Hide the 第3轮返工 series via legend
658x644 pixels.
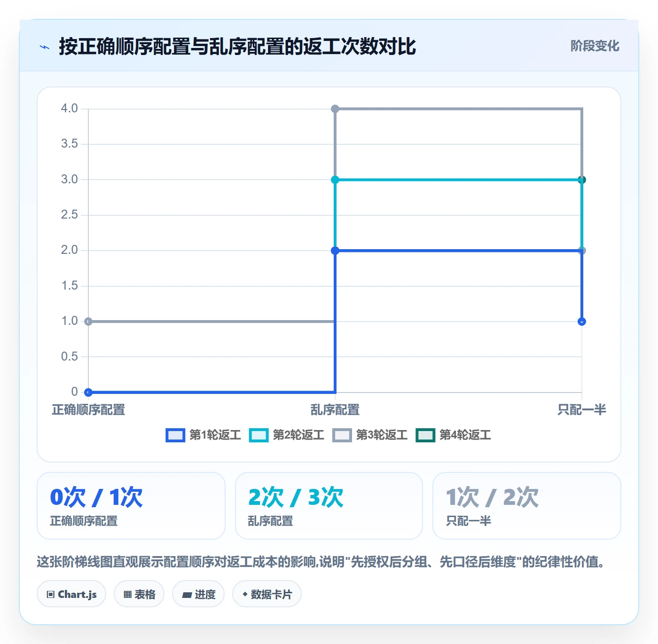tap(370, 435)
